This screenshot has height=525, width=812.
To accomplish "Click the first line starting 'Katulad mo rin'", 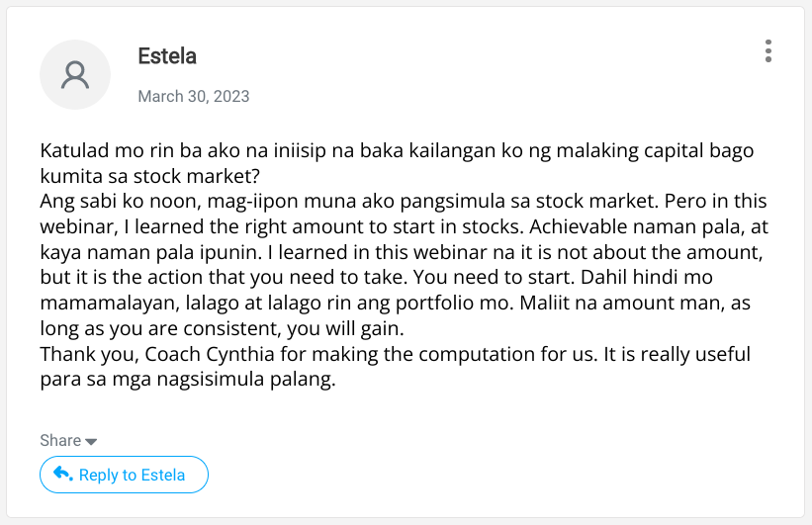I will click(x=397, y=151).
